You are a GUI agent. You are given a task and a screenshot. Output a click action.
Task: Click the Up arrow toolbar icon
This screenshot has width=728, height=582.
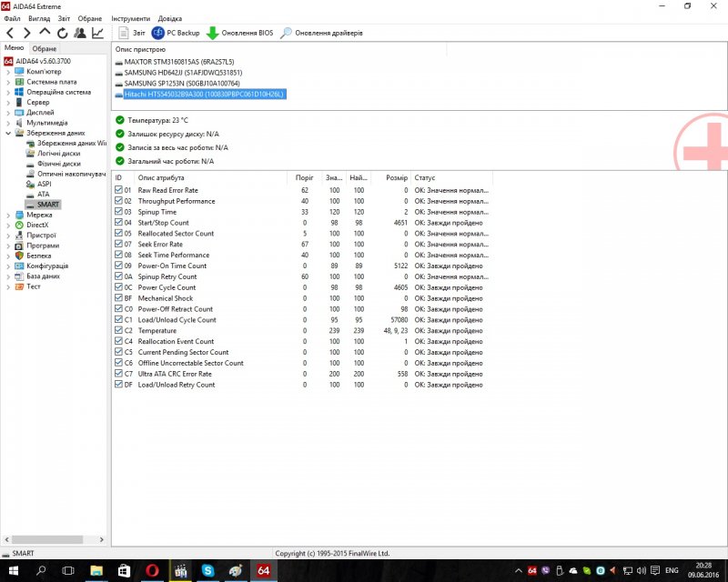point(45,33)
